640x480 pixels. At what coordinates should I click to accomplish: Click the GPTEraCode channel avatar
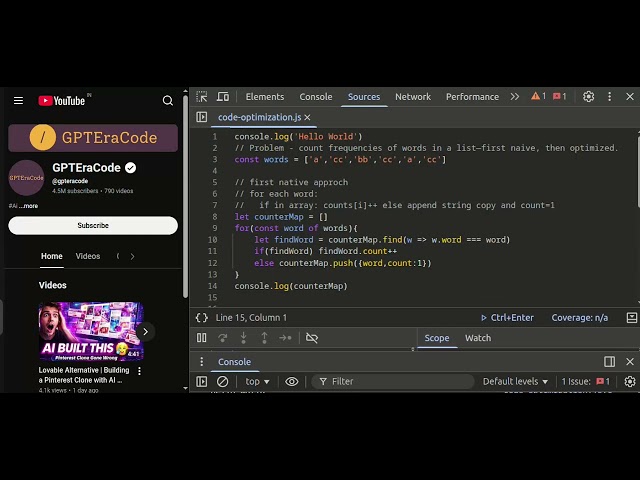pyautogui.click(x=27, y=178)
